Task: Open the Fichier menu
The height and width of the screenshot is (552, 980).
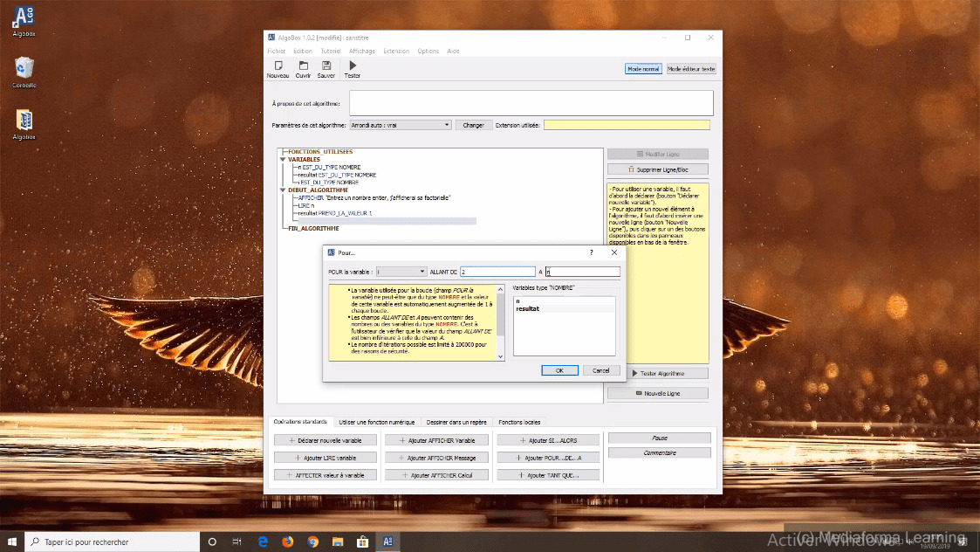Action: [276, 52]
